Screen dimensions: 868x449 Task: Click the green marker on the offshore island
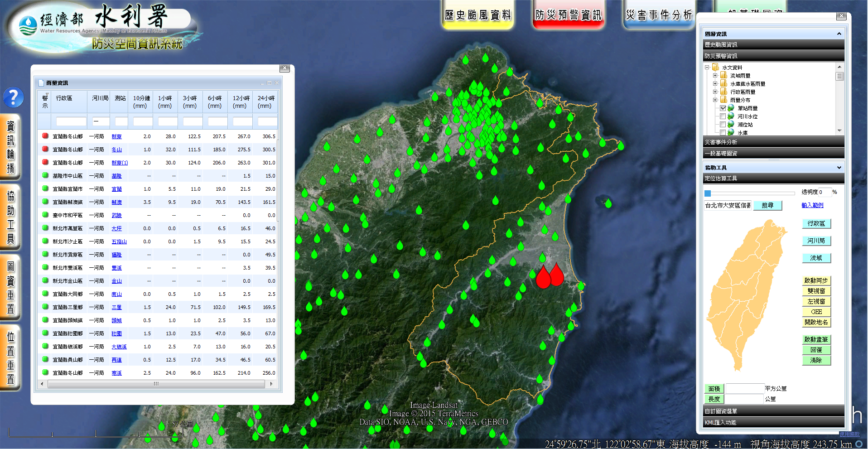pyautogui.click(x=608, y=203)
